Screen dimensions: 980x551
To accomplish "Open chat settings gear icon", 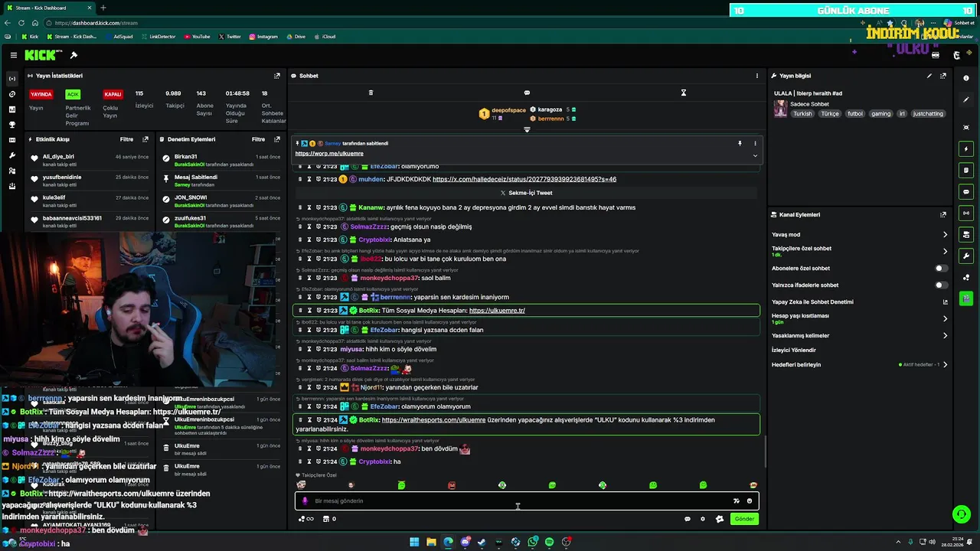I will click(x=703, y=519).
